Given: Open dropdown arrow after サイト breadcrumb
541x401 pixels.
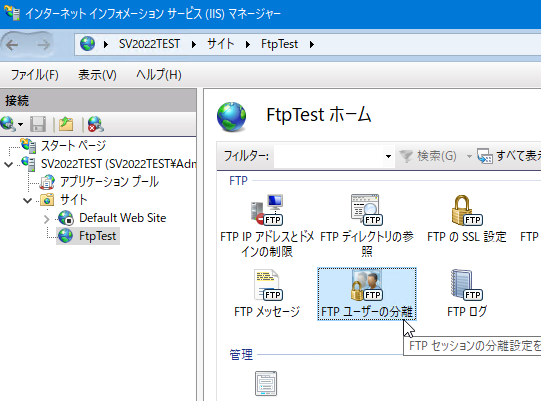Looking at the screenshot, I should [x=247, y=45].
